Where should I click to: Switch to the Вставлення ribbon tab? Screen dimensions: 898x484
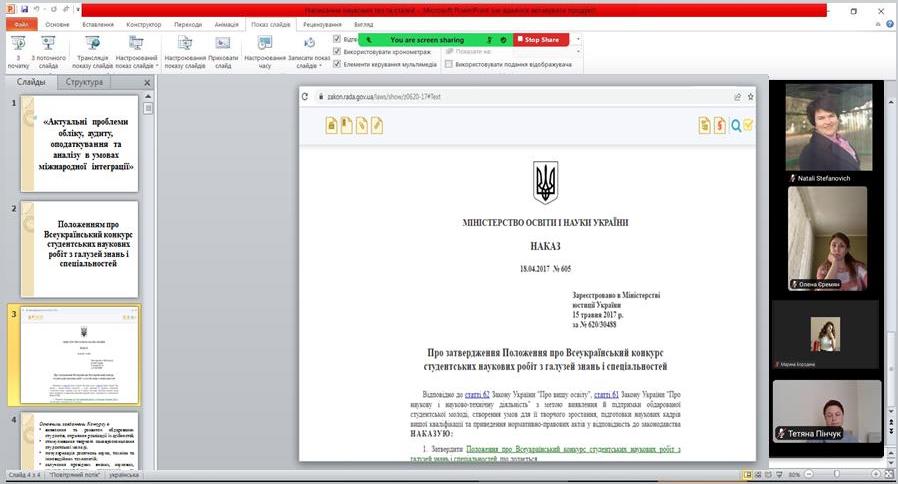pyautogui.click(x=98, y=25)
